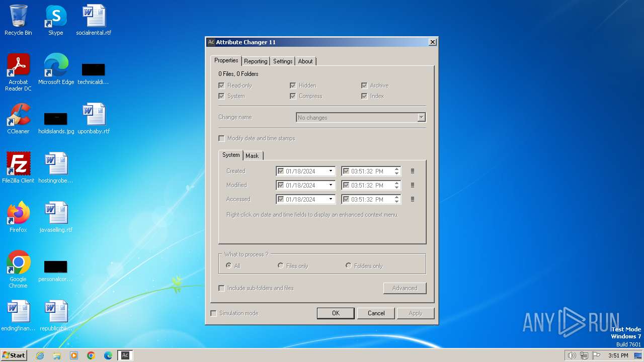Open Google Chrome desktop shortcut
The height and width of the screenshot is (362, 644).
pos(18,269)
